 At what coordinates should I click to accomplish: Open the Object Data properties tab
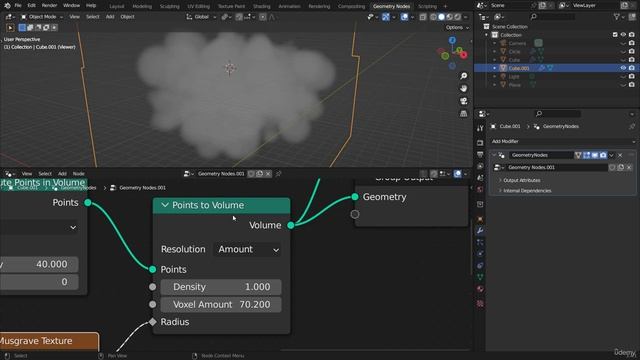480,277
